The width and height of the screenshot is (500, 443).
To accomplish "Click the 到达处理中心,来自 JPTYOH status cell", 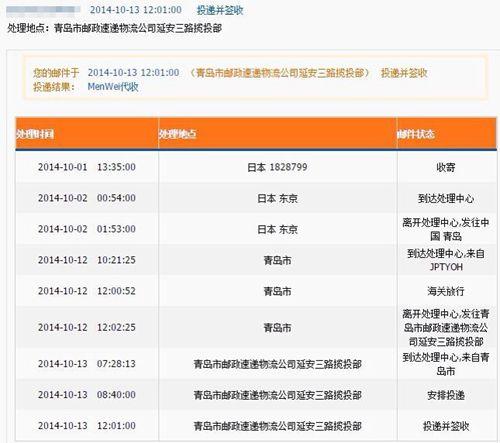I will coord(446,260).
